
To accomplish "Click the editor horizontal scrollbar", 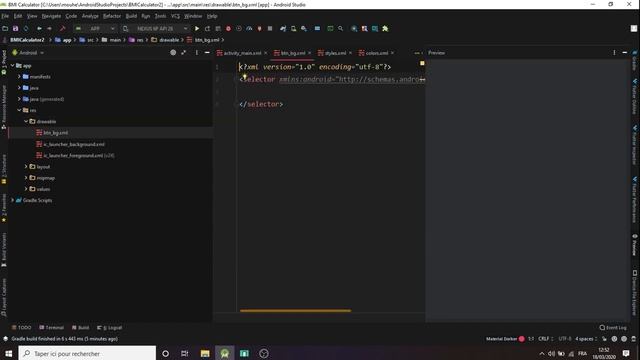I will [295, 311].
